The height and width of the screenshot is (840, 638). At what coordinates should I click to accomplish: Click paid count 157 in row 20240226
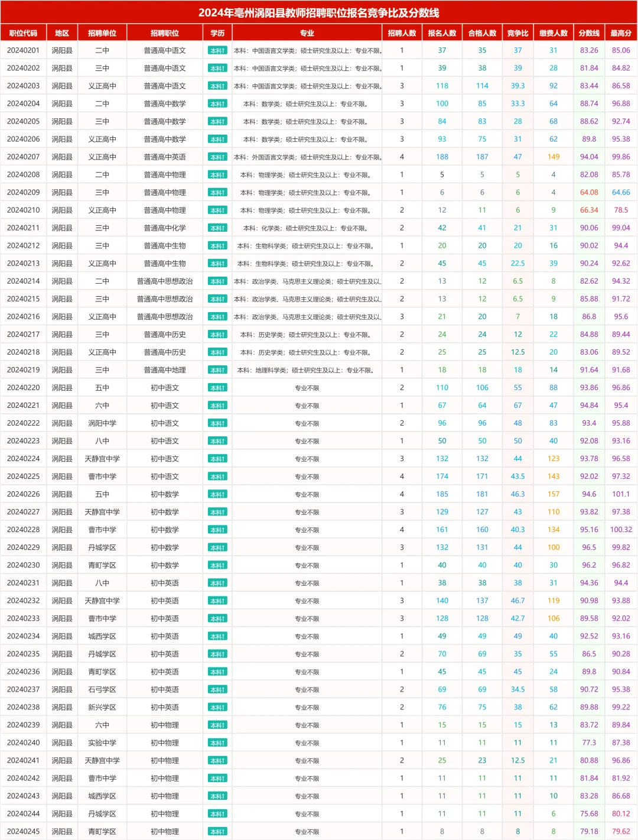point(554,494)
